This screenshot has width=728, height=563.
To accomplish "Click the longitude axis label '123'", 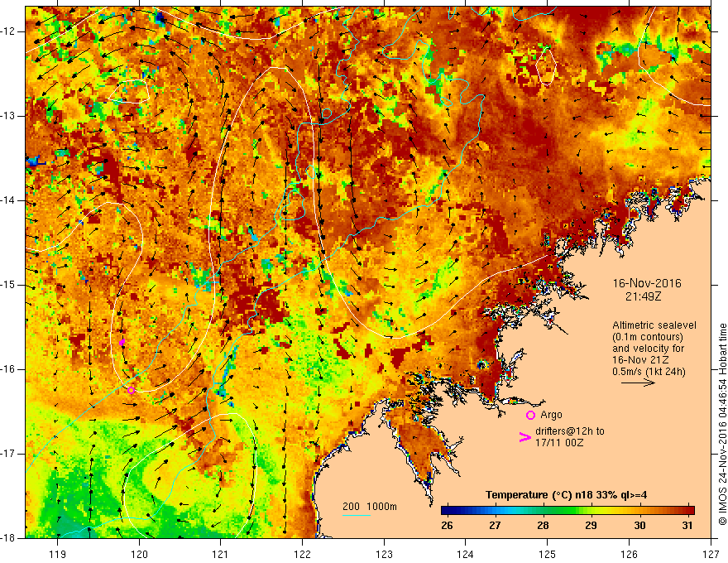I will coord(384,554).
